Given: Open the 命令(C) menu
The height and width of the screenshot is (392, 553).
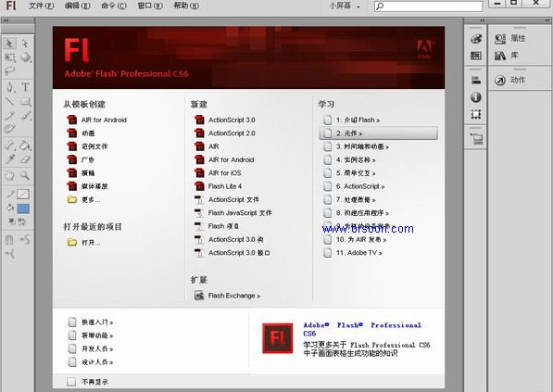Looking at the screenshot, I should 114,6.
